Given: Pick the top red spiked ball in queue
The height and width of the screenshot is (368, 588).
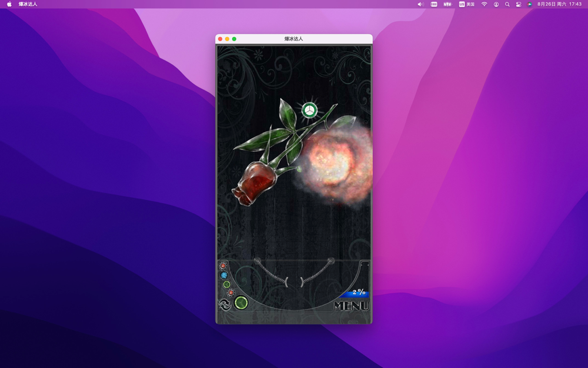Looking at the screenshot, I should 223,266.
